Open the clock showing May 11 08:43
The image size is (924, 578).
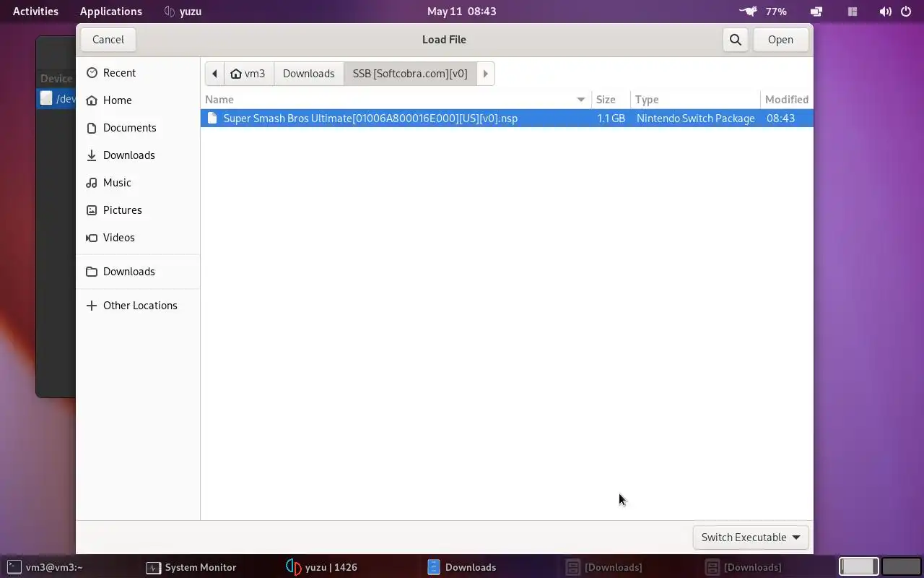pos(461,12)
